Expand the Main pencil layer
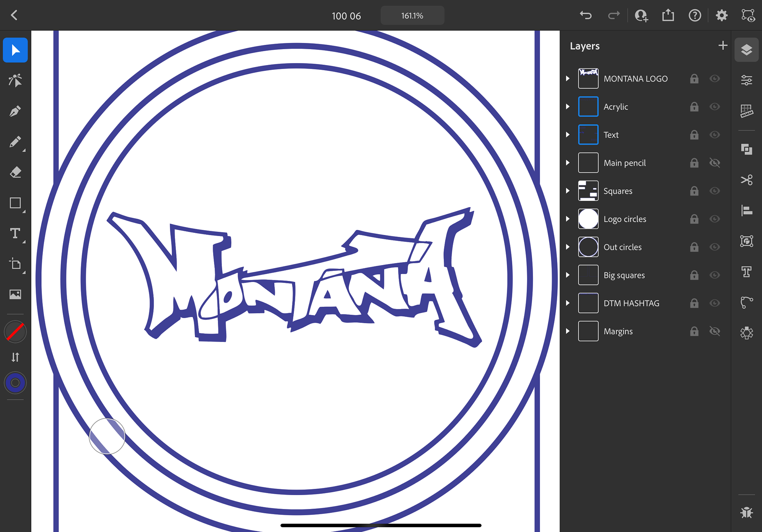The image size is (762, 532). [568, 163]
